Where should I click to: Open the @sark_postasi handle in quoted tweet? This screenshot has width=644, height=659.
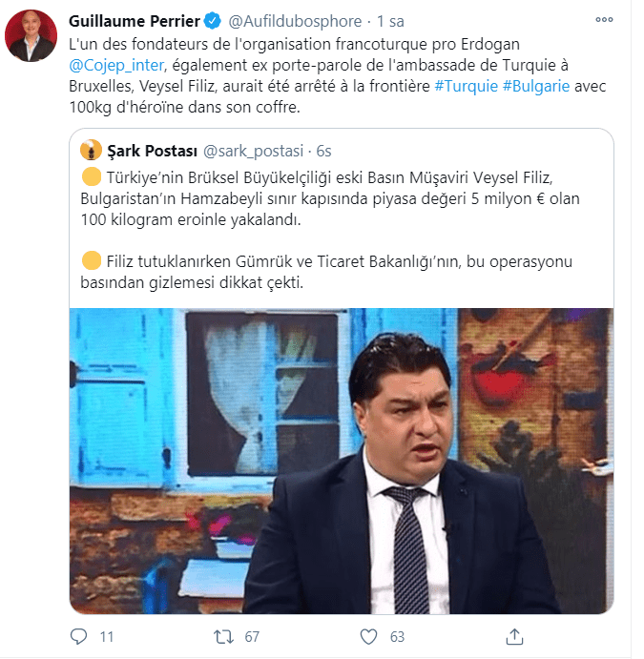click(x=253, y=151)
